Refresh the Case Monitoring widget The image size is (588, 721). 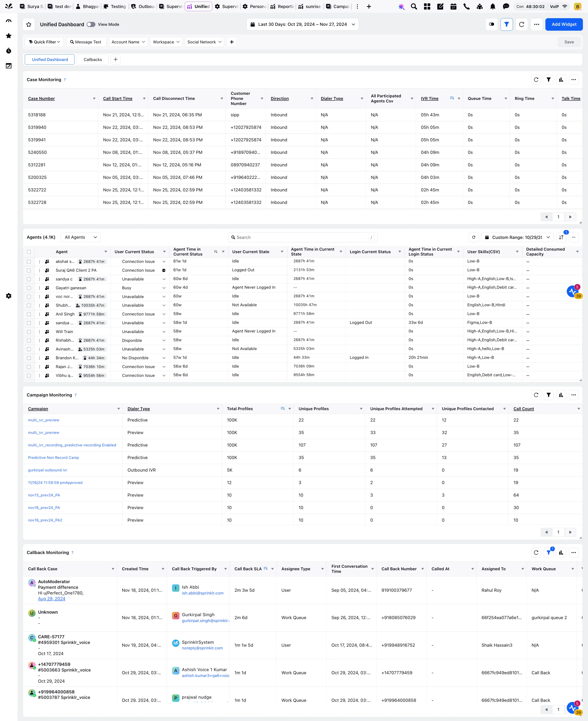pyautogui.click(x=536, y=80)
